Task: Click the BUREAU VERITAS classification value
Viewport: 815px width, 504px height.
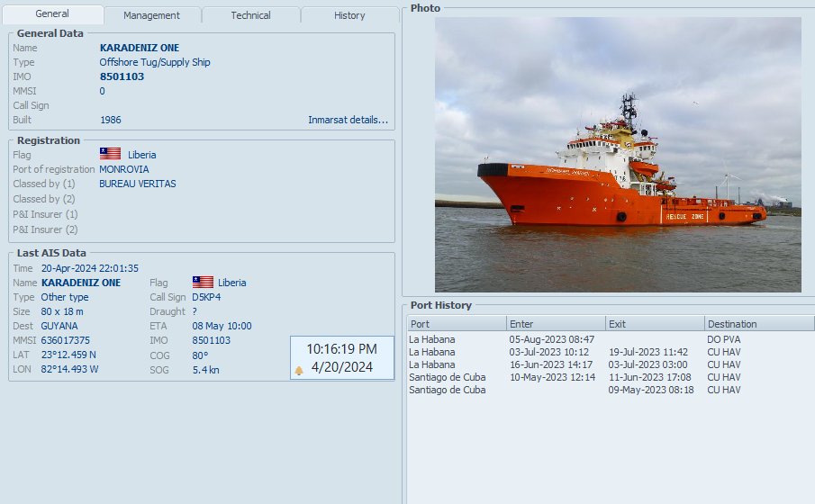Action: (x=137, y=184)
